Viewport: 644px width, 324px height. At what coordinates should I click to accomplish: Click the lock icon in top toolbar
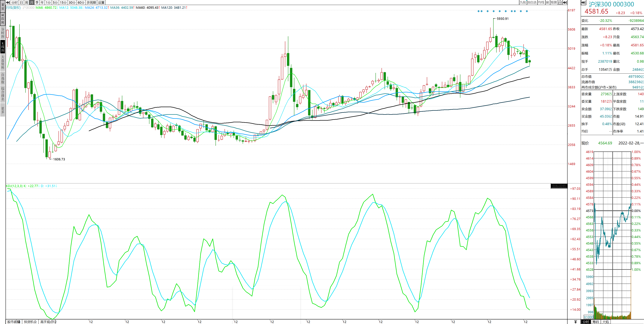(x=560, y=3)
